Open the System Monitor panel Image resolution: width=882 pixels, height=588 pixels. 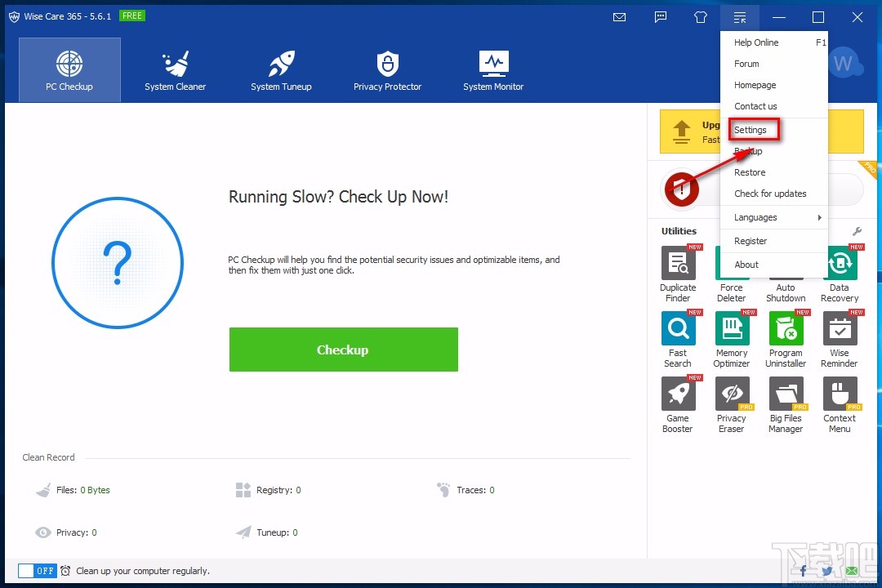[x=493, y=70]
